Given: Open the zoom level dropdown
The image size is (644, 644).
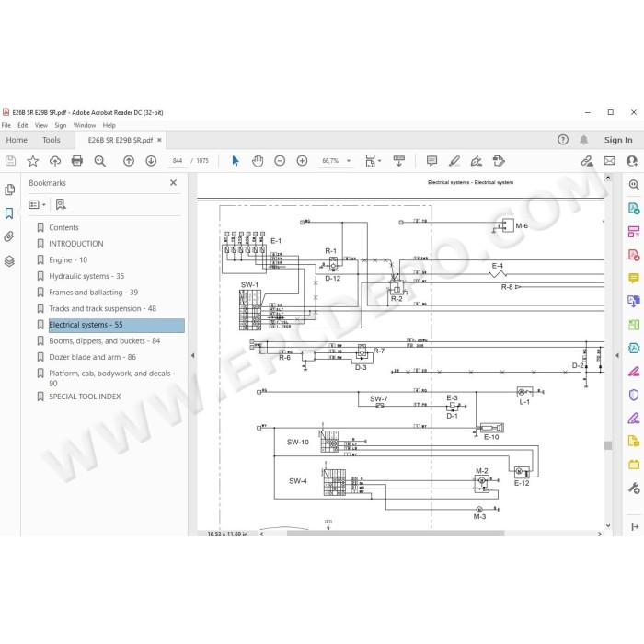Looking at the screenshot, I should [349, 161].
